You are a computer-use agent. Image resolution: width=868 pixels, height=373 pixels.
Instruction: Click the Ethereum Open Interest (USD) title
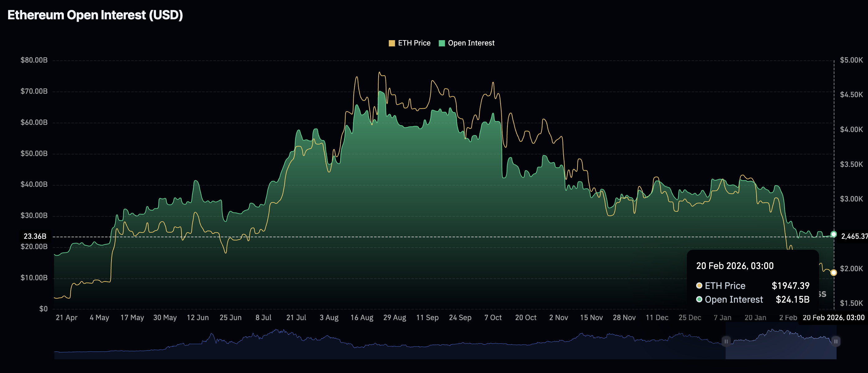click(95, 15)
